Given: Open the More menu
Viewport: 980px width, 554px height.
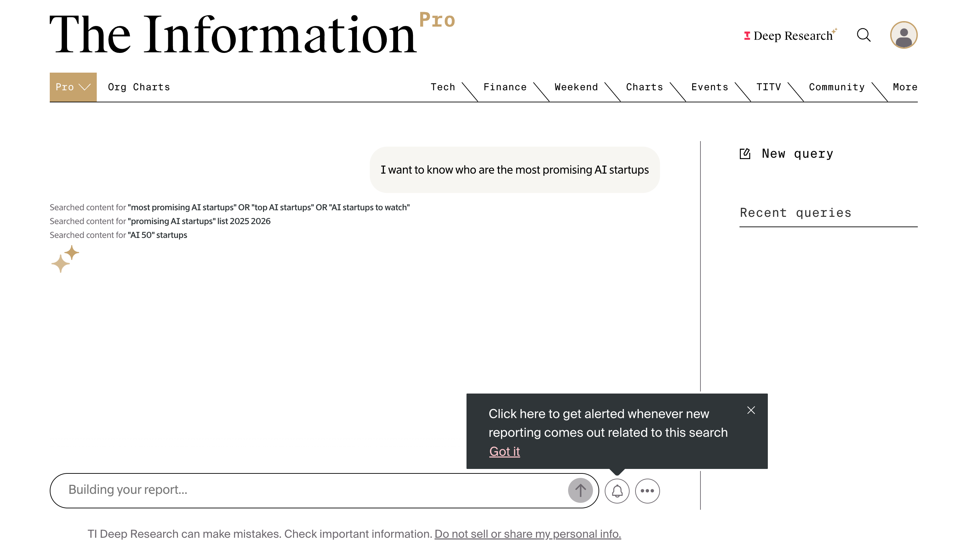Looking at the screenshot, I should click(905, 87).
